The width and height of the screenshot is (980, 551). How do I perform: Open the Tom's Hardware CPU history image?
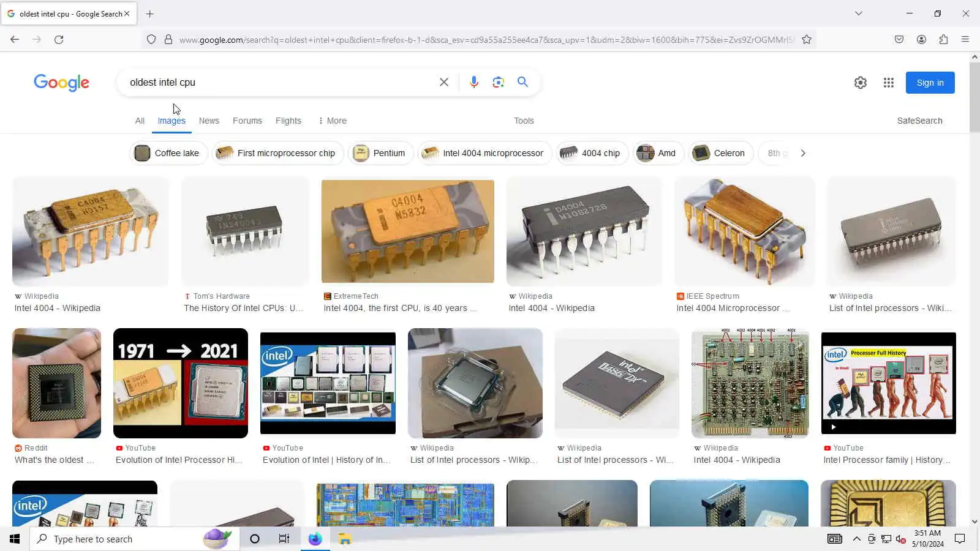245,231
